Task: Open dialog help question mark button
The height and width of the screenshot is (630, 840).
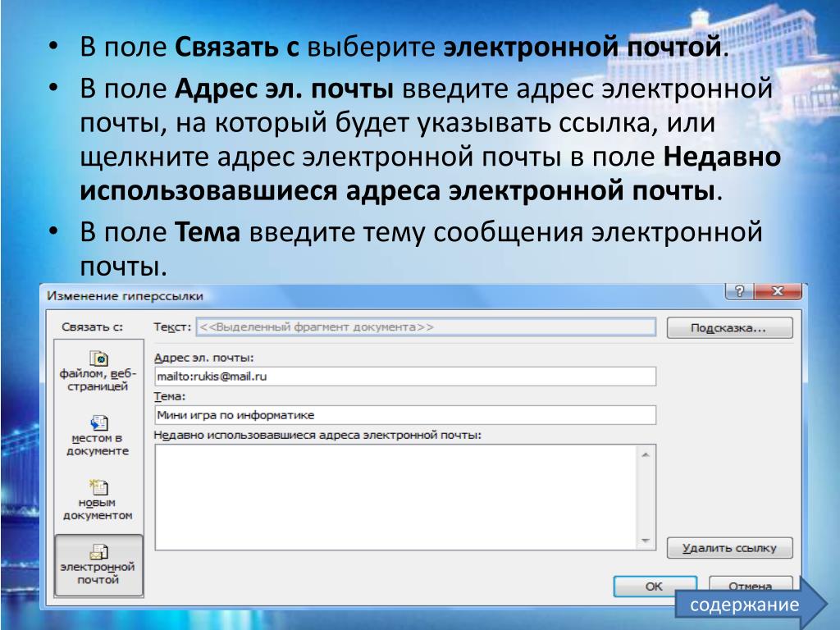Action: click(739, 291)
